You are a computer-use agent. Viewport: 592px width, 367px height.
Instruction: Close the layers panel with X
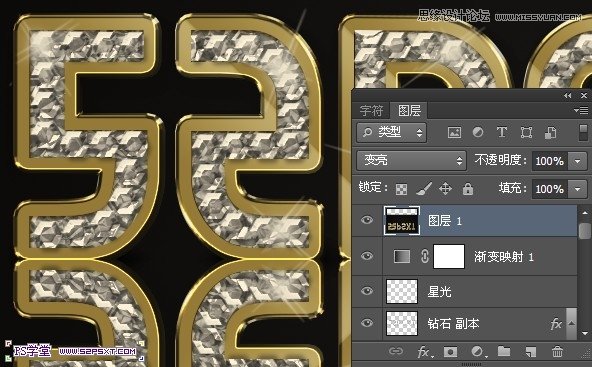click(584, 96)
